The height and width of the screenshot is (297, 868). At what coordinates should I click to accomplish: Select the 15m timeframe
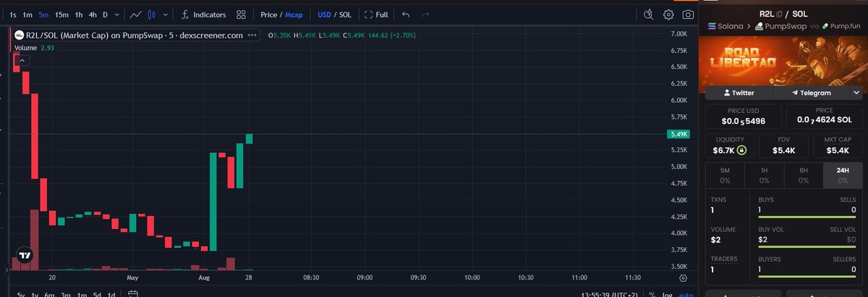point(62,14)
